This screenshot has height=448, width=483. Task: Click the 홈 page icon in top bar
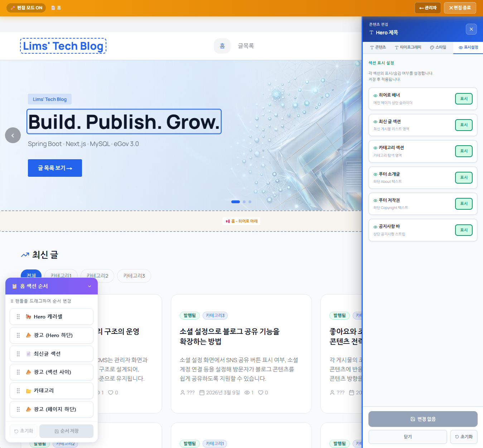coord(53,8)
